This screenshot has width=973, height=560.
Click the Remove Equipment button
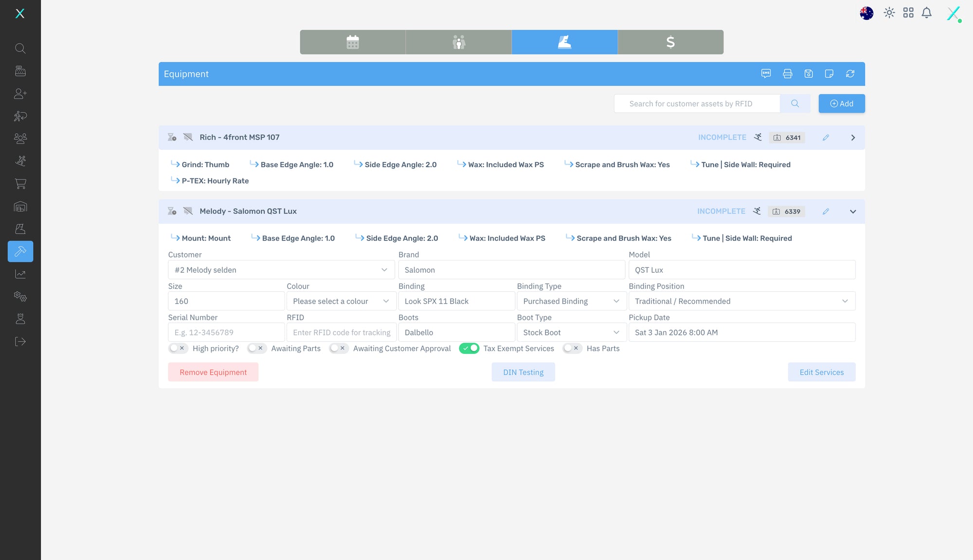[213, 372]
